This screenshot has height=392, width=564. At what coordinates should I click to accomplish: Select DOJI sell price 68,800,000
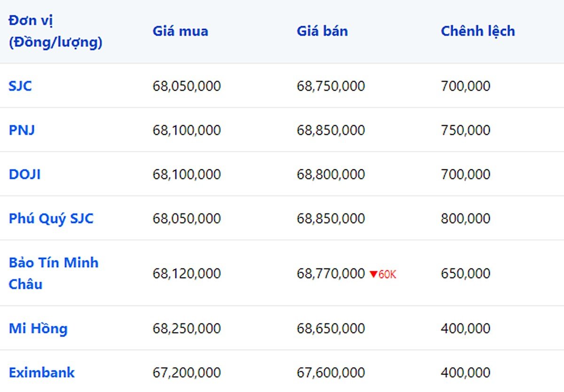[x=331, y=174]
